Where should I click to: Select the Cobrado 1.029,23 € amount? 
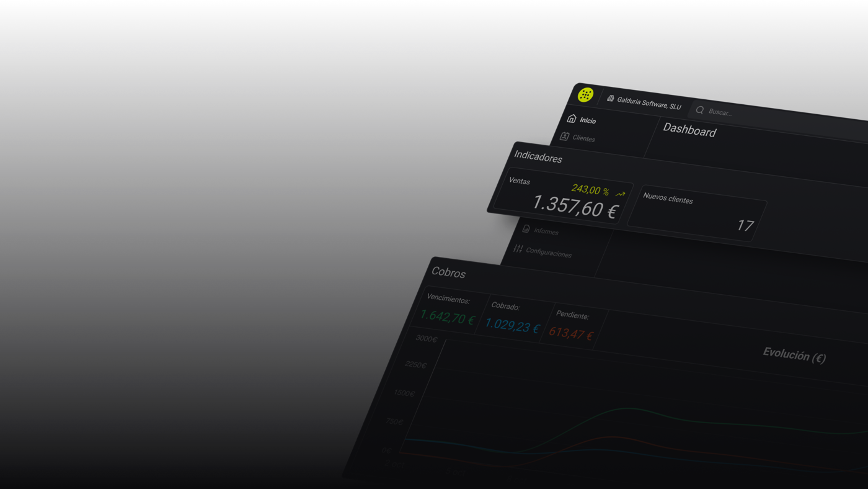[512, 325]
